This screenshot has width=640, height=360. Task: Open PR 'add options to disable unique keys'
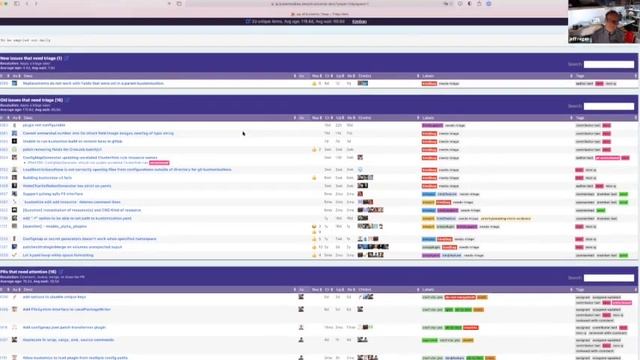click(54, 297)
